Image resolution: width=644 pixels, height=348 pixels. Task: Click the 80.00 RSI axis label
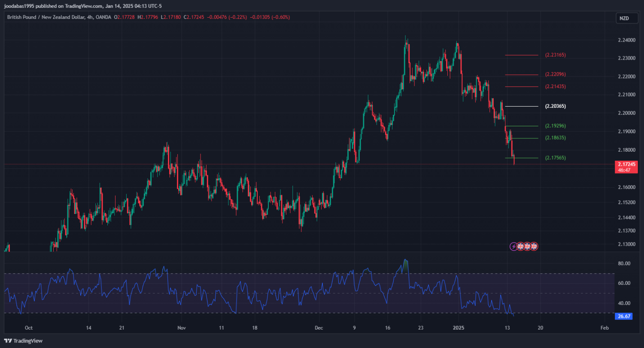pos(624,263)
